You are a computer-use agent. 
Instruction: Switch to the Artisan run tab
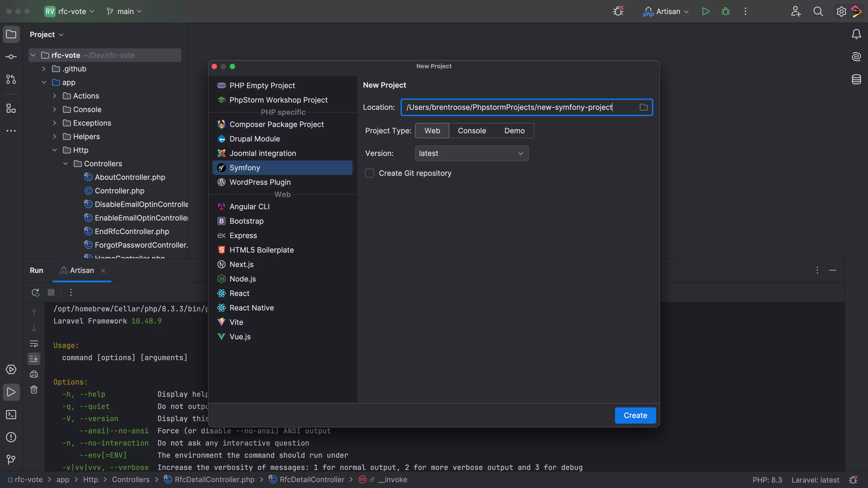82,270
